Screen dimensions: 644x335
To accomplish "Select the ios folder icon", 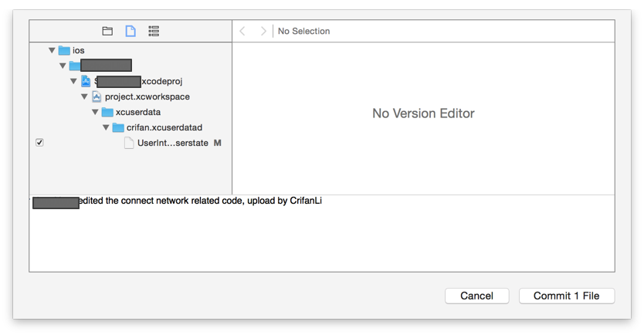I will 64,50.
